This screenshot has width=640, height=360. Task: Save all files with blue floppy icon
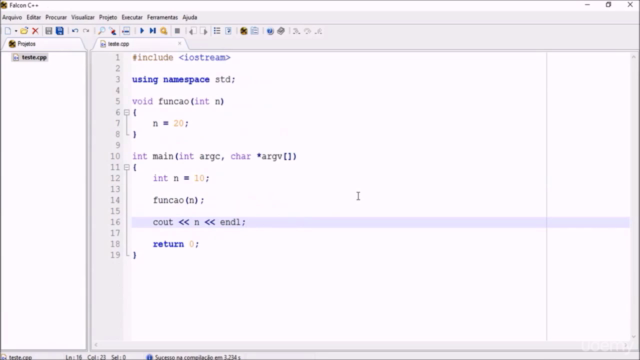coord(60,31)
